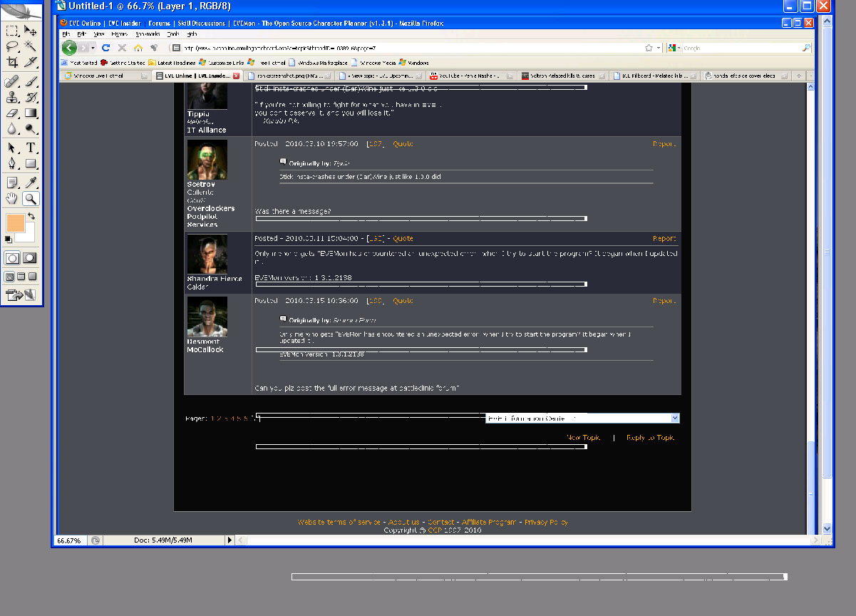Select the Rectangle shape tool

(x=31, y=163)
